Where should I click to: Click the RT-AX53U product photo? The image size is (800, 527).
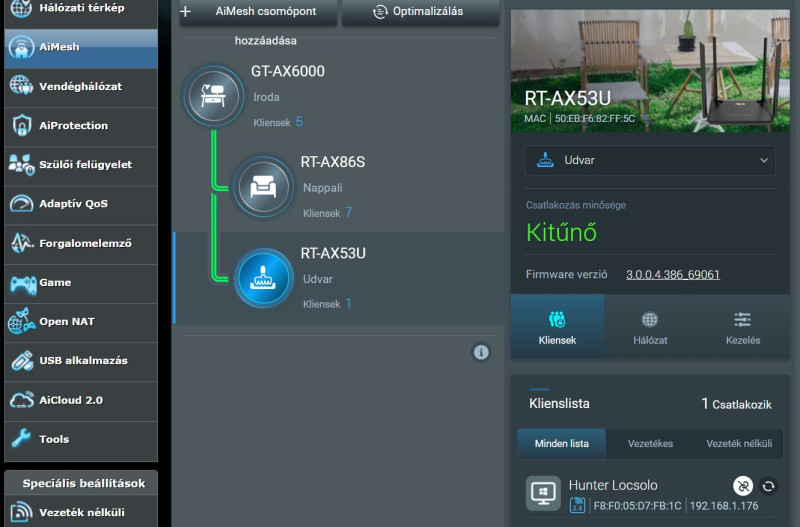650,71
